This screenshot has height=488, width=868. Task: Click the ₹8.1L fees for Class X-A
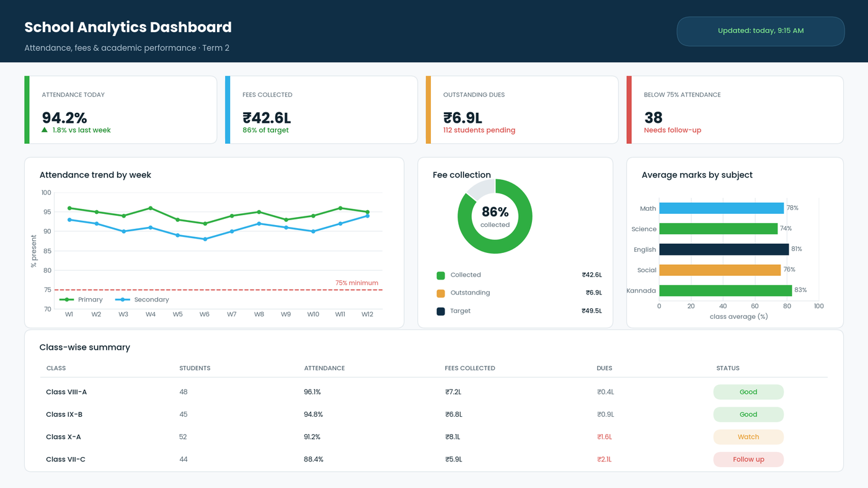[x=453, y=437]
